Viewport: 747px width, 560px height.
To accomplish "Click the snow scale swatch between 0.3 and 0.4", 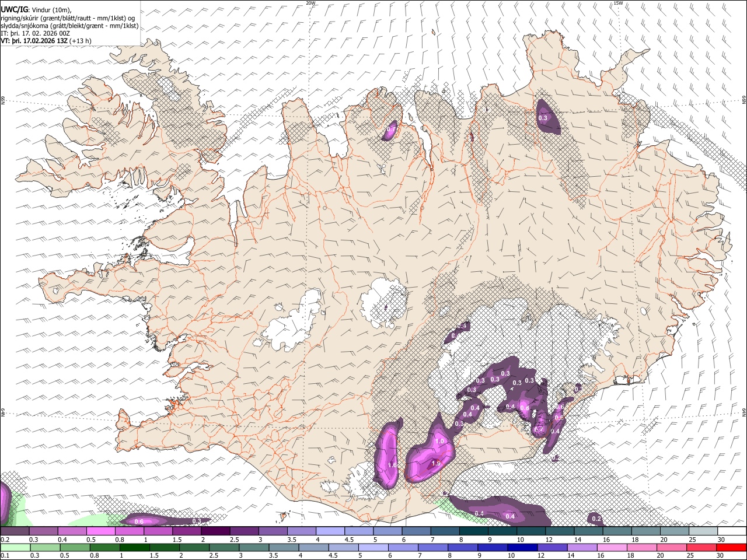I will [44, 531].
